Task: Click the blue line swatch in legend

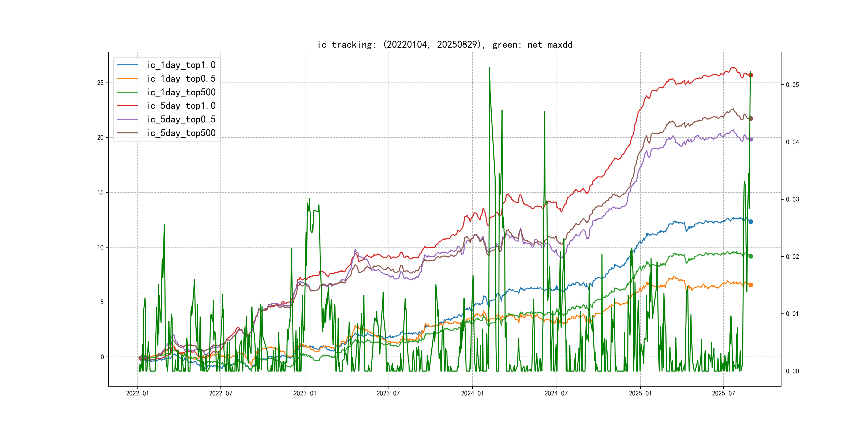Action: click(128, 65)
